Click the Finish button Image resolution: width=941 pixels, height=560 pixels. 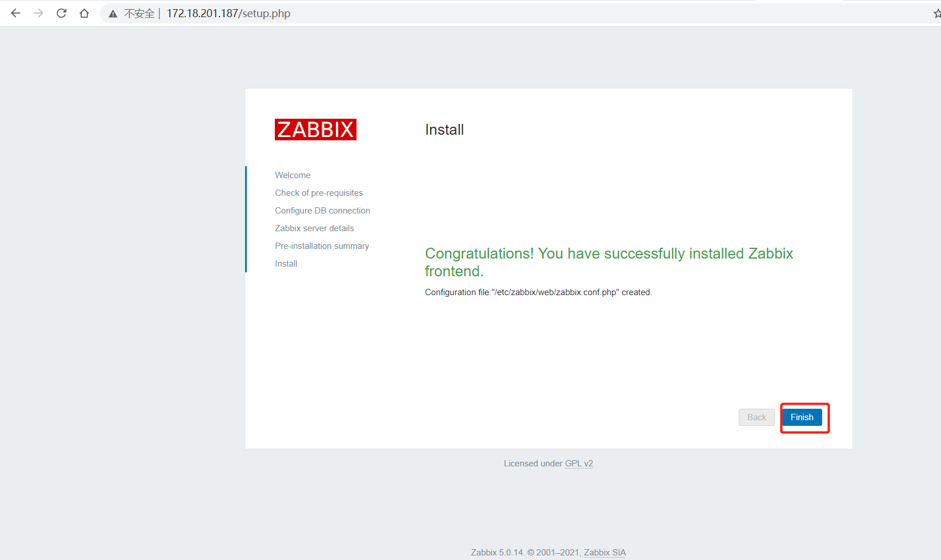coord(802,417)
